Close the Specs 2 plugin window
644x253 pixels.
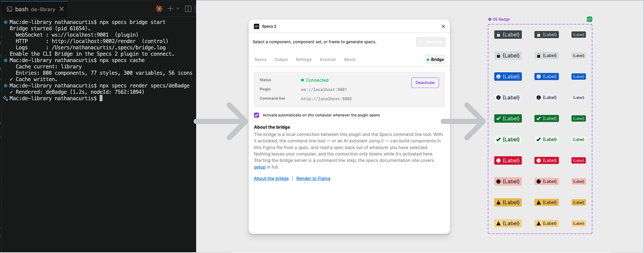(x=444, y=26)
